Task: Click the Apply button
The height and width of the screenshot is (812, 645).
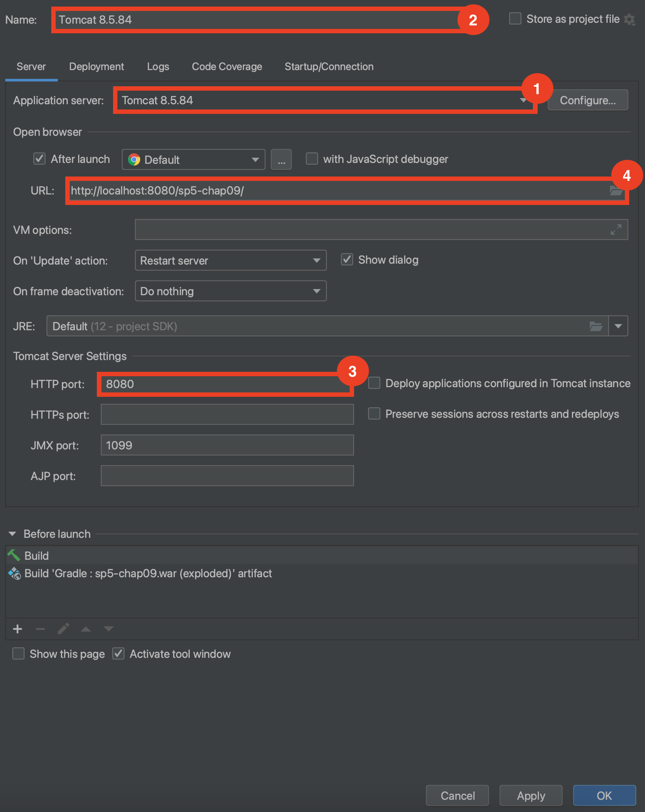Action: click(x=531, y=795)
